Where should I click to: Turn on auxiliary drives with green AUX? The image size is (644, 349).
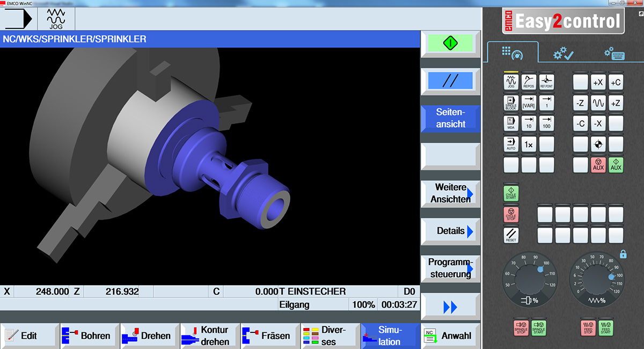(x=616, y=165)
